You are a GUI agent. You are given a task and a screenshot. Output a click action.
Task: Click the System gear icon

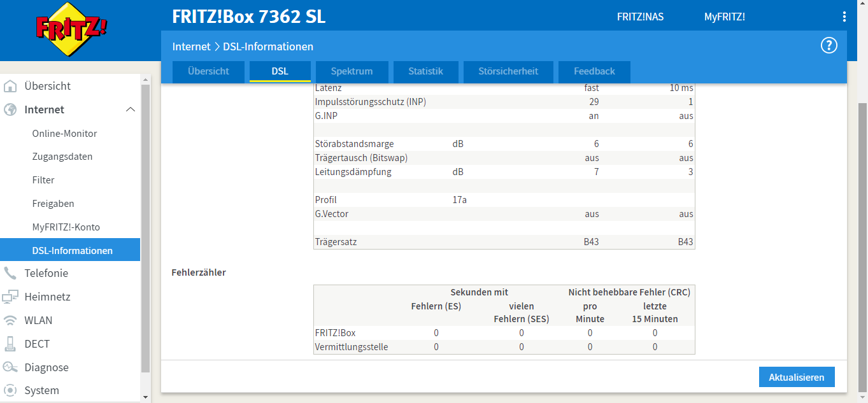click(10, 390)
